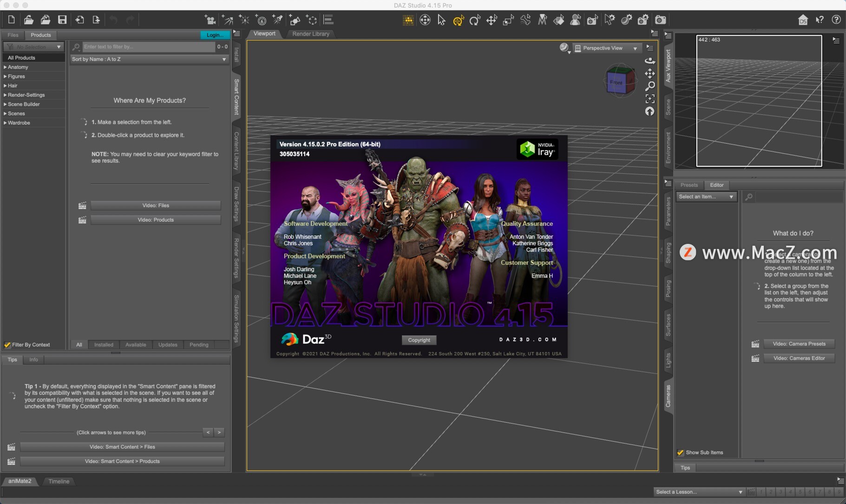Click the Export file icon
Screen dimensions: 846x504
pyautogui.click(x=96, y=20)
